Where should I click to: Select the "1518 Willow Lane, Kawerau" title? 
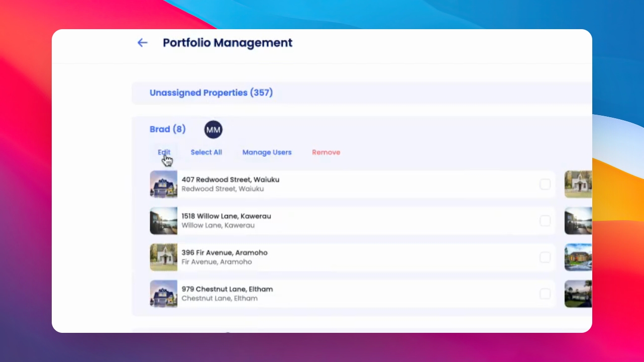(x=227, y=216)
